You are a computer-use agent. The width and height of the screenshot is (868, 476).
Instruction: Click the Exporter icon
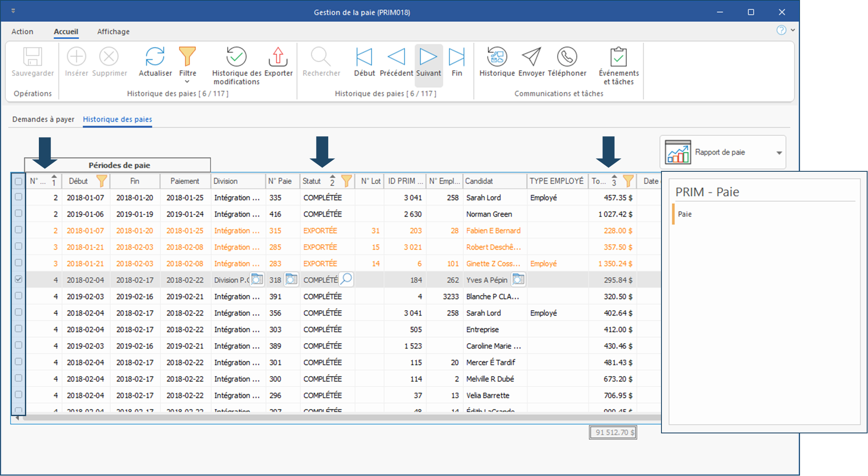coord(278,57)
